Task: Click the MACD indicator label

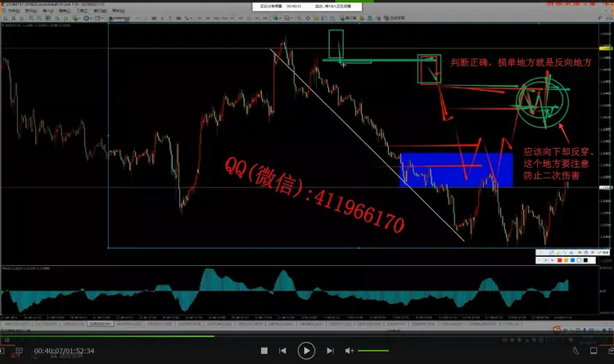Action: pos(26,268)
